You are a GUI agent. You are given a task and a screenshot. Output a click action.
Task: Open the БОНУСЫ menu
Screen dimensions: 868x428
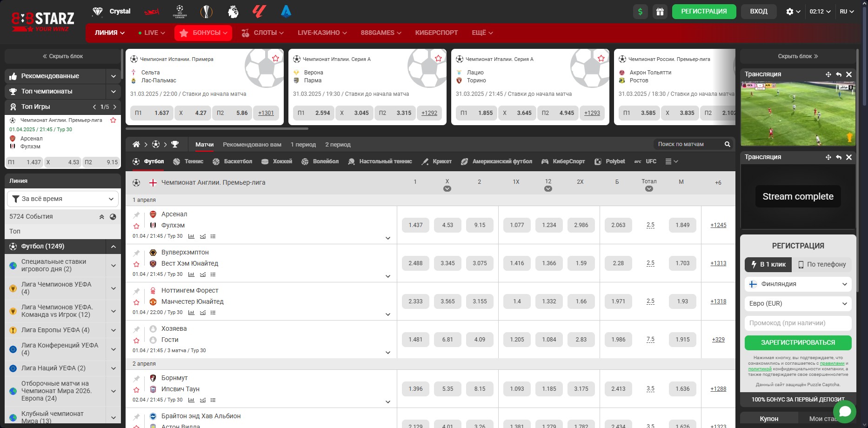(x=203, y=33)
